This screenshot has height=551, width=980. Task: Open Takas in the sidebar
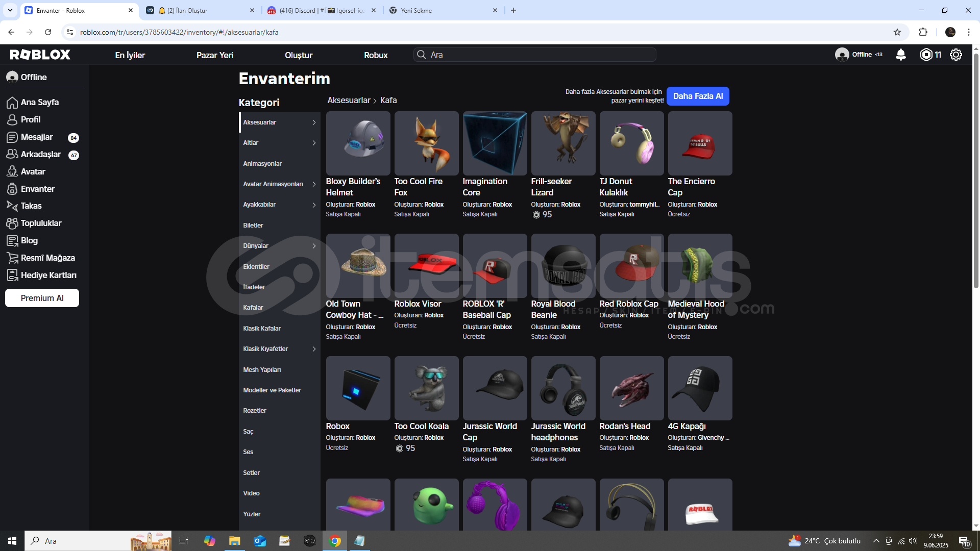(x=31, y=206)
